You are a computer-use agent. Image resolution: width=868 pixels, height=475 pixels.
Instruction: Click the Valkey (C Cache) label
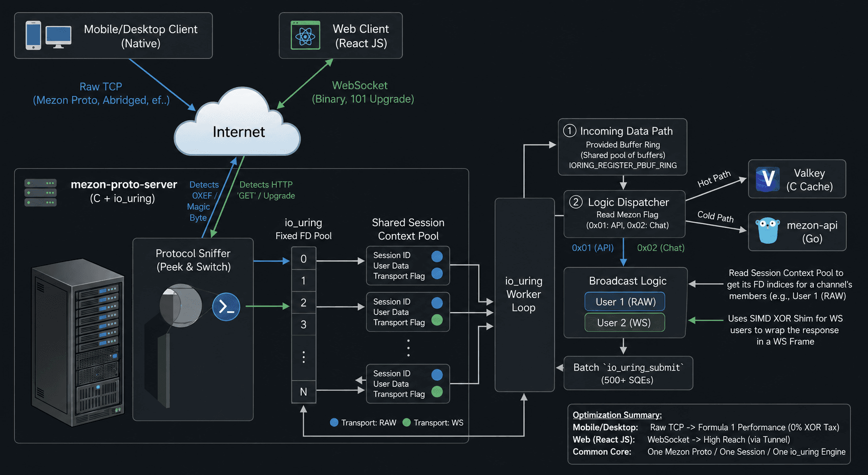(810, 180)
